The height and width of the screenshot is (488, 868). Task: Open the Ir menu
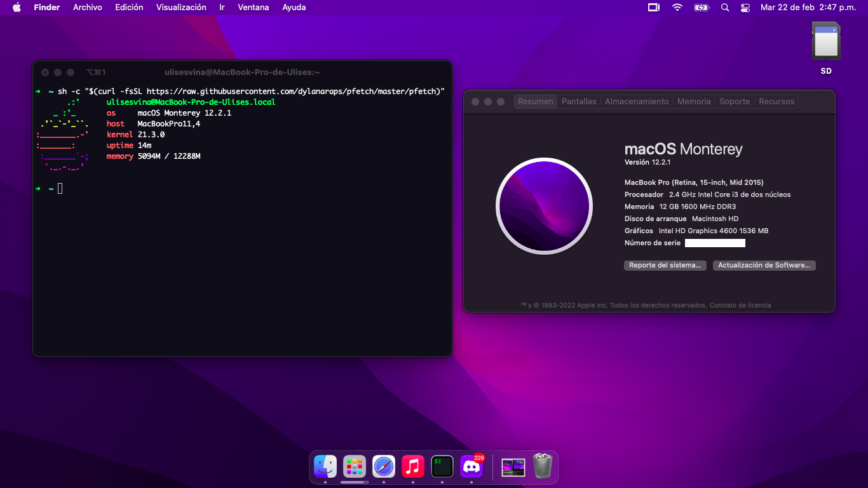pyautogui.click(x=222, y=8)
